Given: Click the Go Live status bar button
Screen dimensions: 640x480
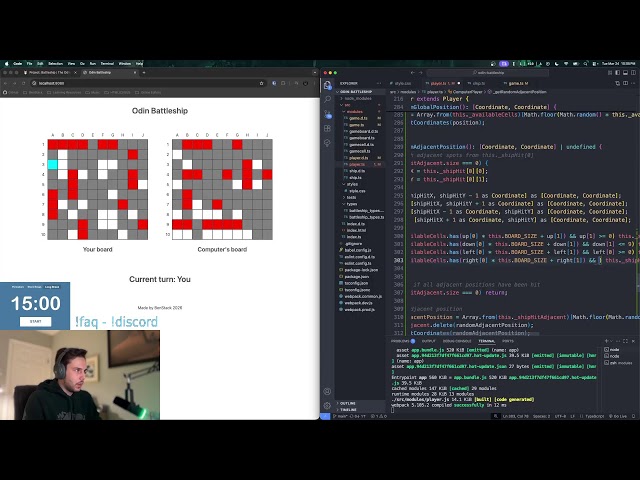Looking at the screenshot, I should pyautogui.click(x=620, y=416).
